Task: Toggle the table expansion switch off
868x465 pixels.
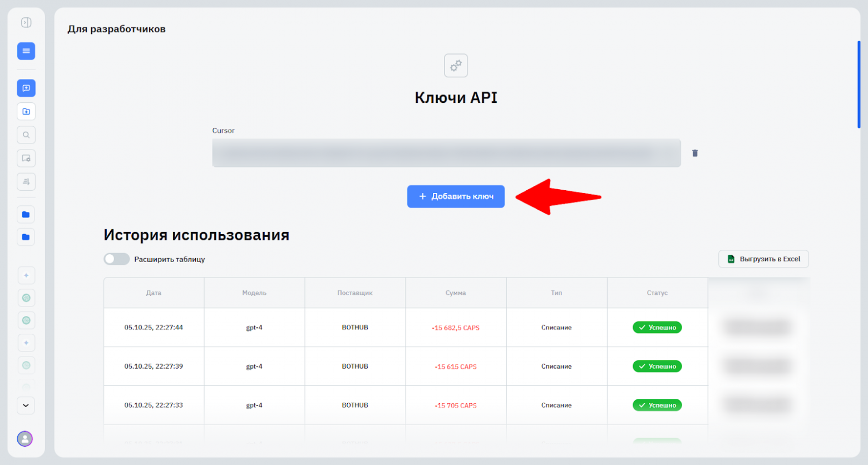Action: (x=116, y=259)
